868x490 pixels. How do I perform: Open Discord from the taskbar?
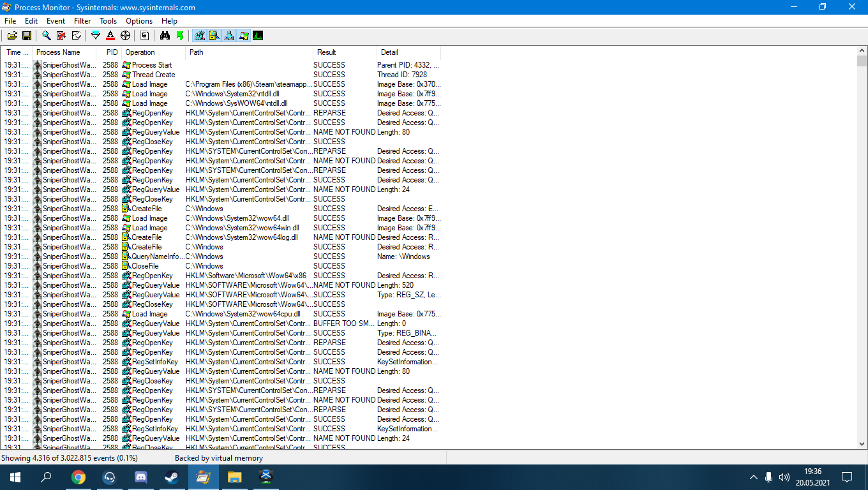click(141, 477)
